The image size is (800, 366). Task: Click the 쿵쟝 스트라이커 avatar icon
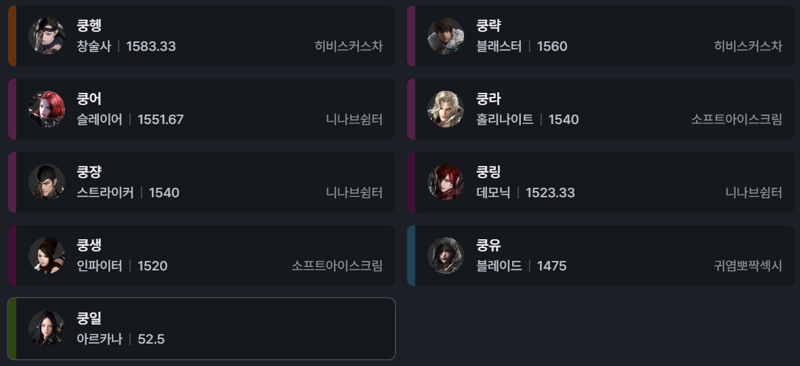(x=46, y=182)
